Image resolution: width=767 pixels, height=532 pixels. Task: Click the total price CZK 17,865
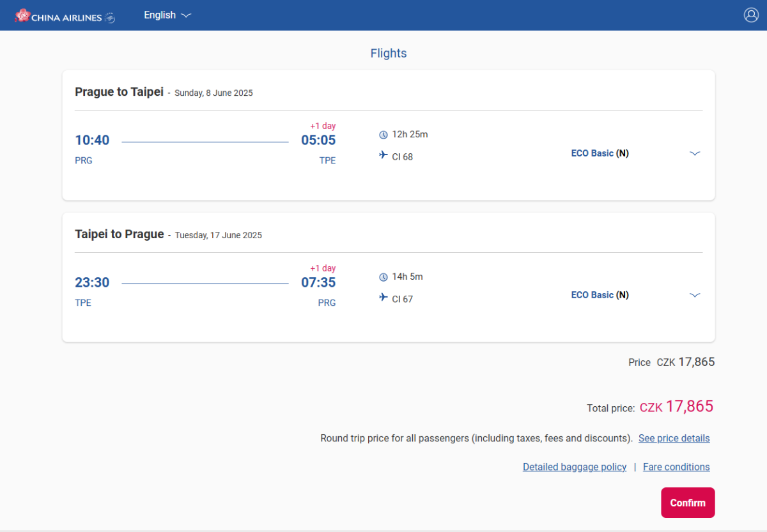coord(676,407)
